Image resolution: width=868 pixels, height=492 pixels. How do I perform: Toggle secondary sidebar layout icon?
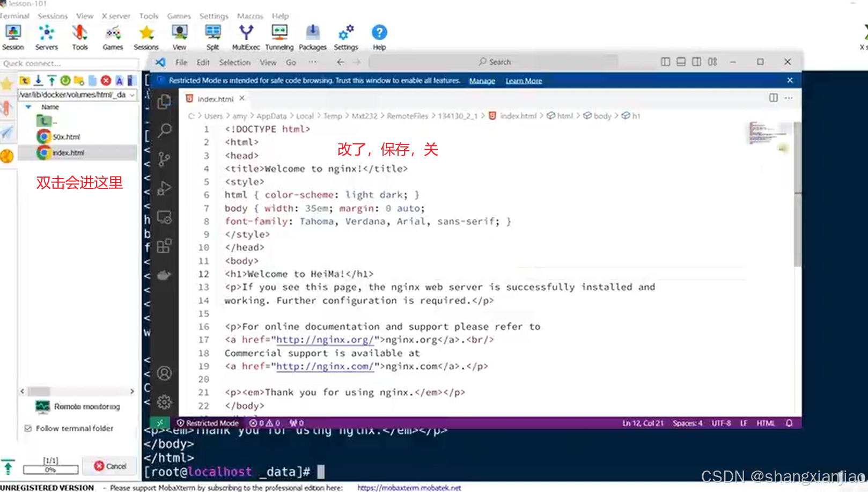tap(696, 62)
